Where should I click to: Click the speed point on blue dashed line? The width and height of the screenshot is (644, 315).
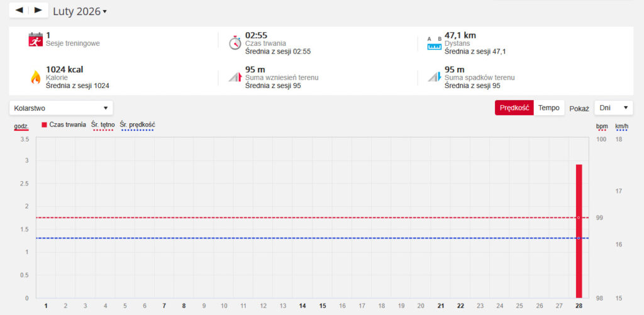[x=579, y=238]
